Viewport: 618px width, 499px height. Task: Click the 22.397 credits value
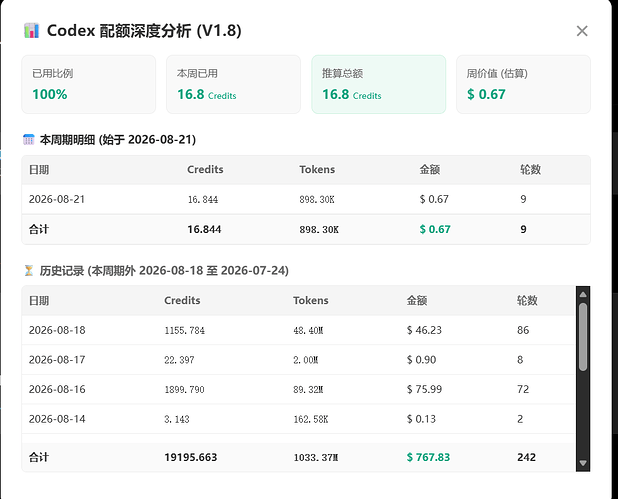tap(179, 360)
